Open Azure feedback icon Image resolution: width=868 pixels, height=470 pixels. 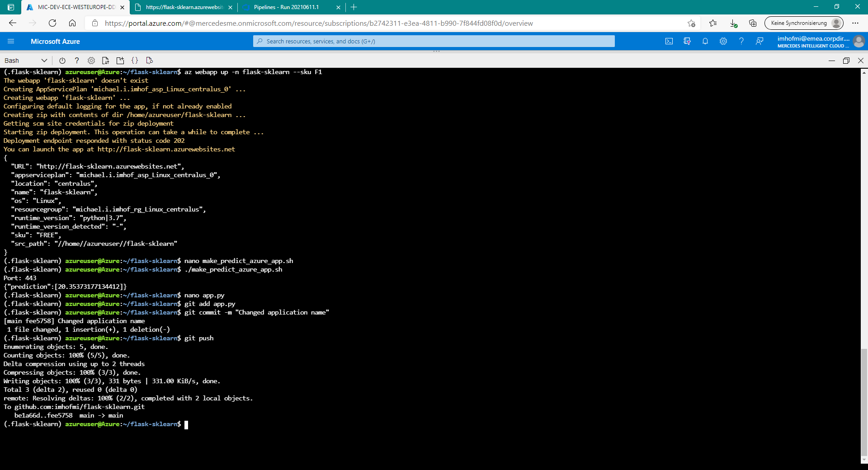pos(759,41)
